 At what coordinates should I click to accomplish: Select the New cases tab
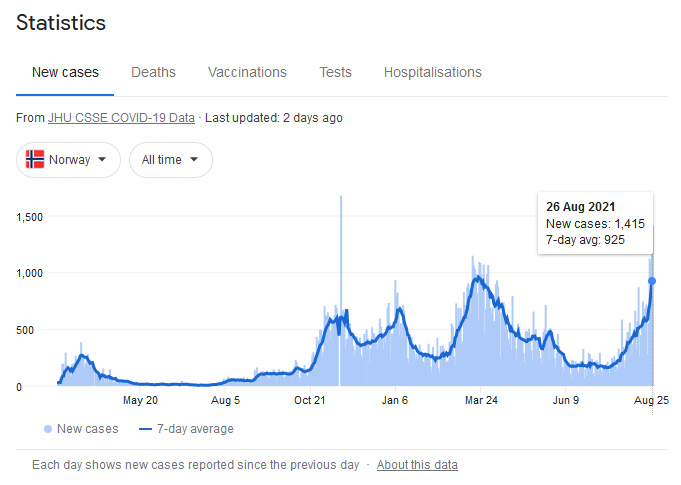[x=65, y=72]
